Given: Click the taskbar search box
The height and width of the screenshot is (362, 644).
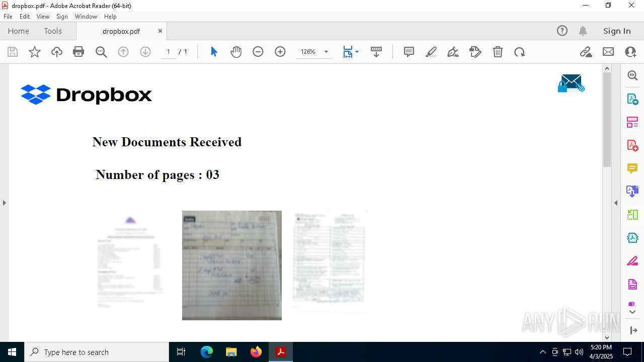Looking at the screenshot, I should pyautogui.click(x=97, y=352).
